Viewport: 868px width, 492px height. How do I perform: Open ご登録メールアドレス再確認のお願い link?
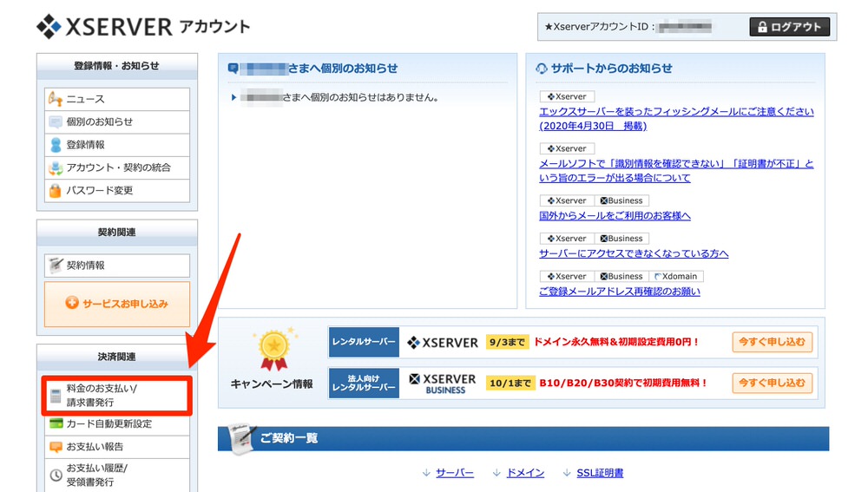tap(620, 292)
